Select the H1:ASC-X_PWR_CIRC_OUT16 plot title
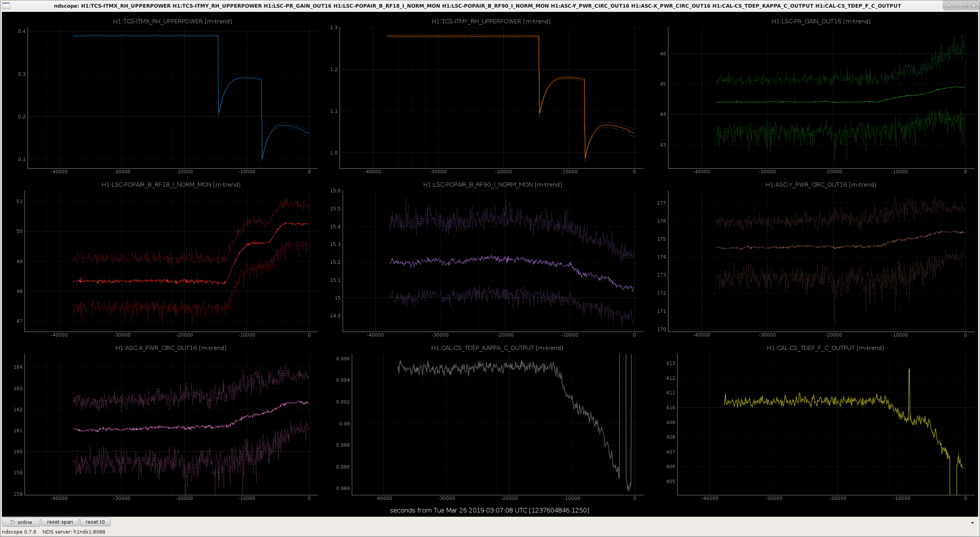Image resolution: width=980 pixels, height=537 pixels. [171, 348]
